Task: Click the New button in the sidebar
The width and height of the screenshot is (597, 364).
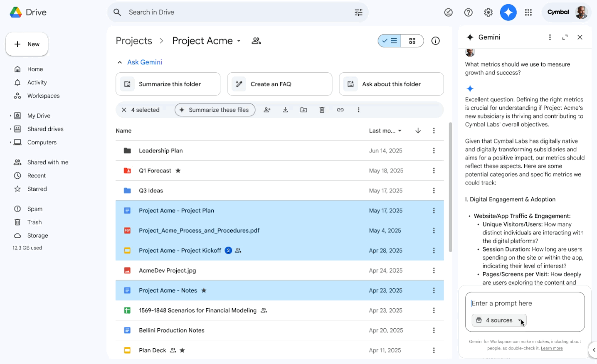Action: 27,44
